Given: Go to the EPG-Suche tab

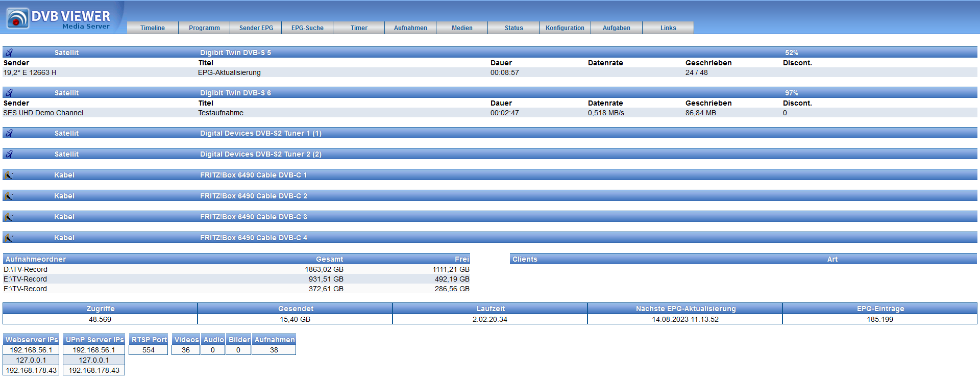Looking at the screenshot, I should [307, 28].
